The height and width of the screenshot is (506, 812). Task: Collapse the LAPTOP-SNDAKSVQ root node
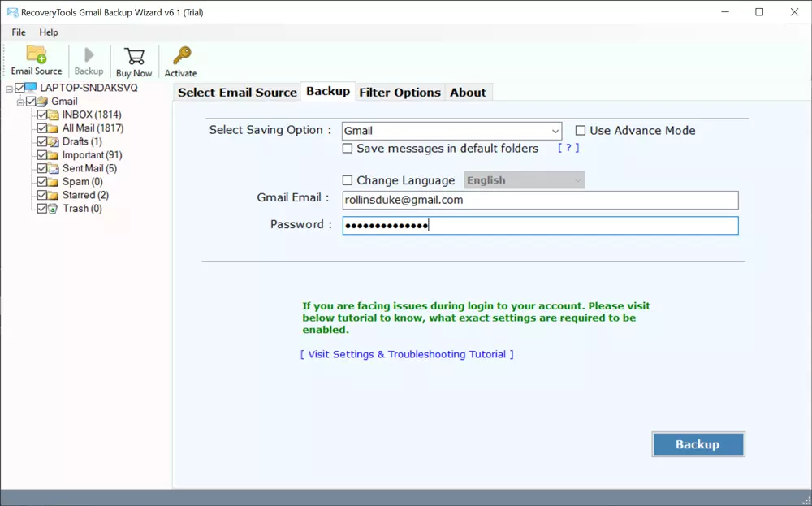tap(9, 89)
